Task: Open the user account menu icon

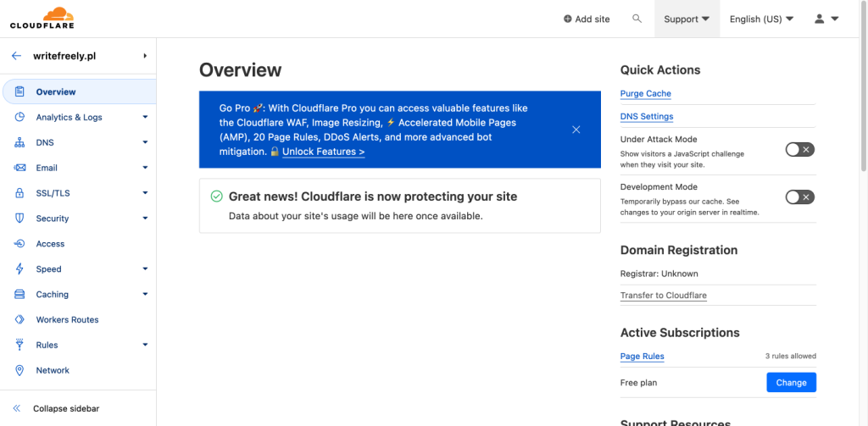Action: coord(826,19)
